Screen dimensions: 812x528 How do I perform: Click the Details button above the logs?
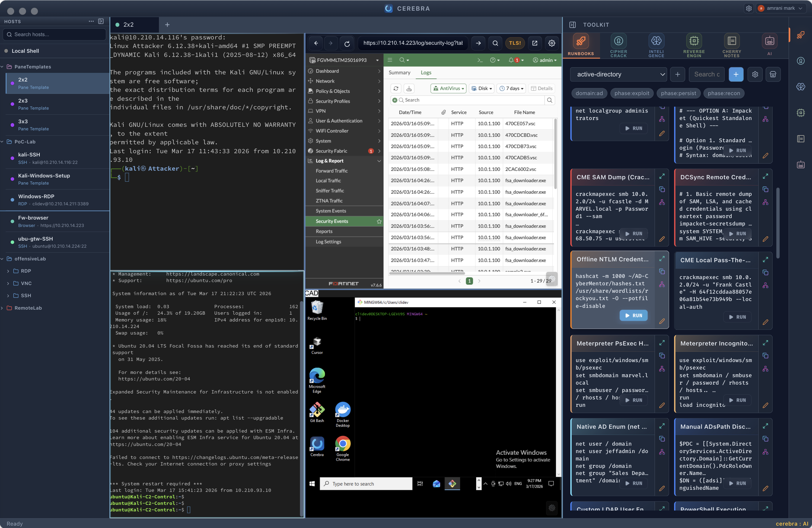click(x=542, y=88)
